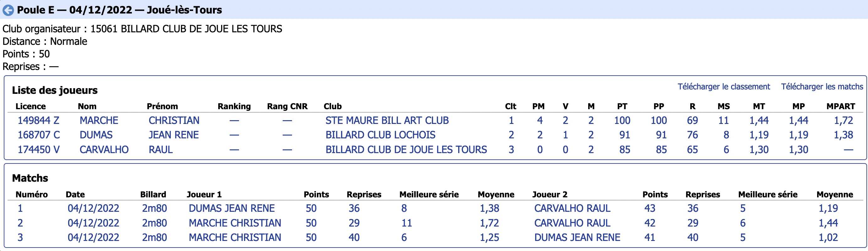868x251 pixels.
Task: Click DUMAS JEAN RENE in match 1
Action: pos(231,208)
